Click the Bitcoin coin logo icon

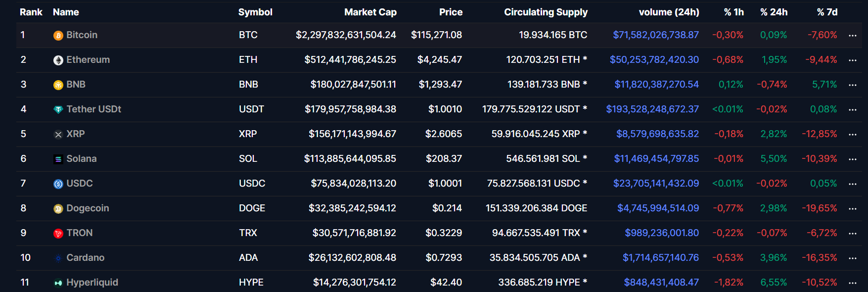pos(58,36)
